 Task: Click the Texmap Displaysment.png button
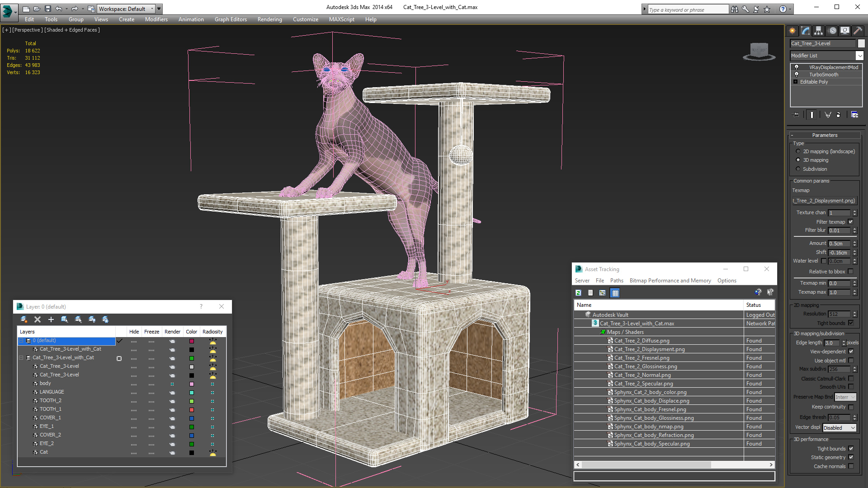click(824, 201)
